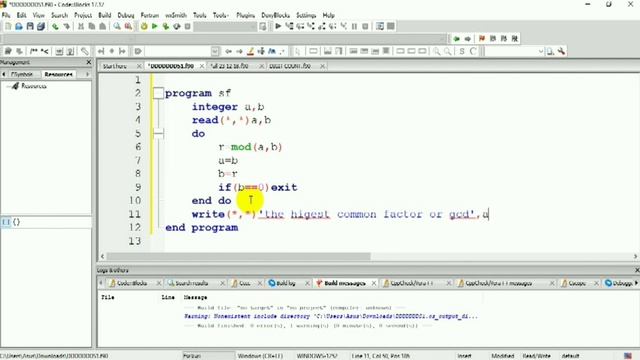Click the S source toolbar icon
This screenshot has width=640, height=360.
(462, 51)
